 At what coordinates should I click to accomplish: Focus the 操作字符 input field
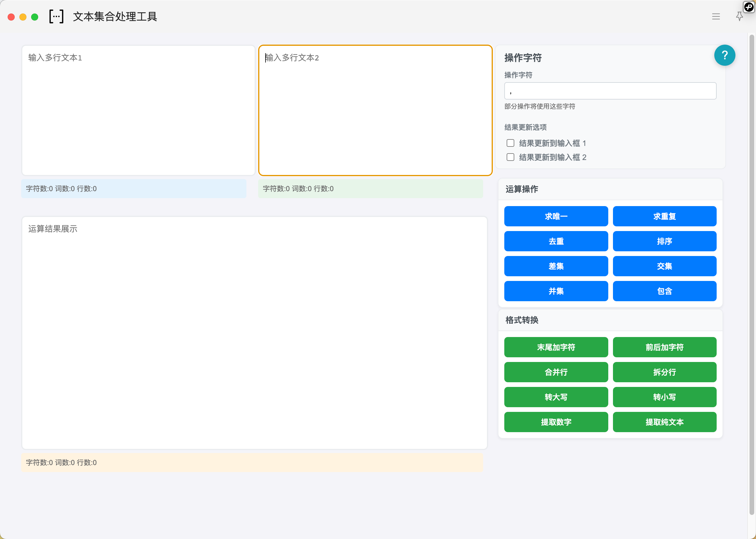[610, 91]
